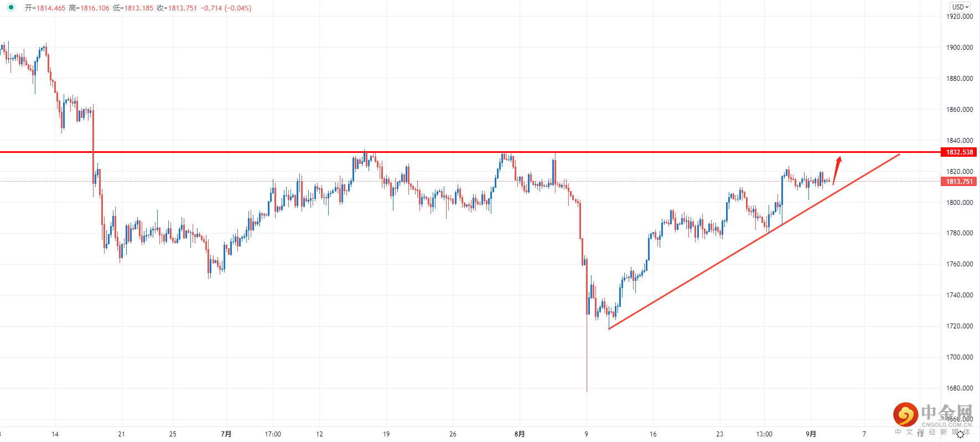Click the 1832.538 red price label
Viewport: 980px width, 442px height.
(x=959, y=152)
